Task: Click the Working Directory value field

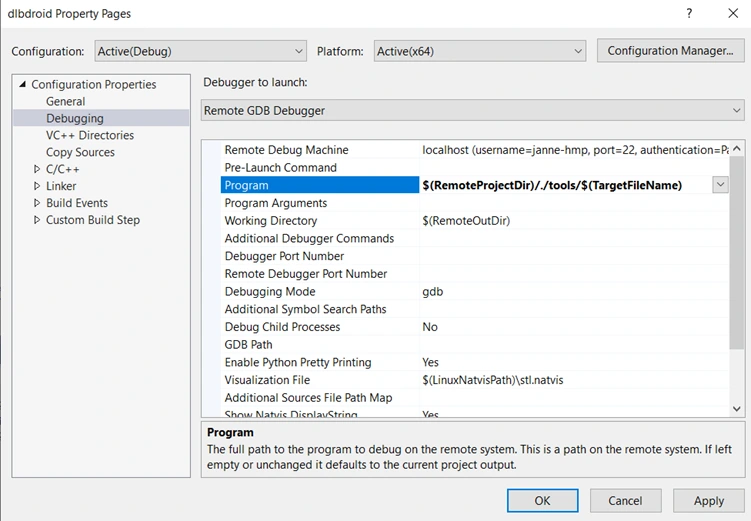Action: (570, 221)
